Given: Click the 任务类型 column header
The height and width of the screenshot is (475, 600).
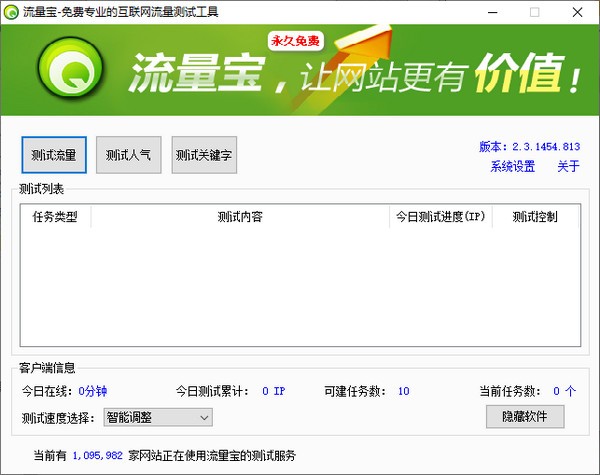Looking at the screenshot, I should (x=55, y=217).
